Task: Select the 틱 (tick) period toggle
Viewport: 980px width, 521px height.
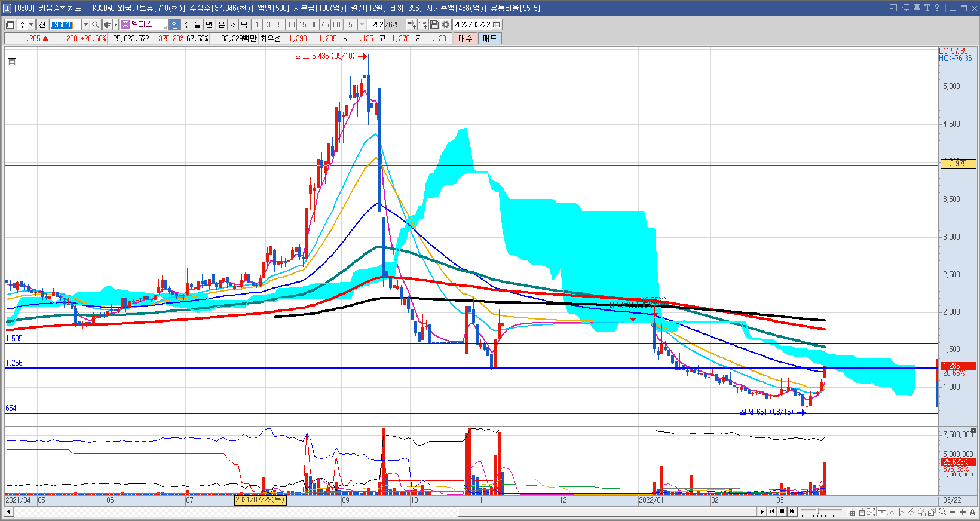Action: click(x=244, y=24)
